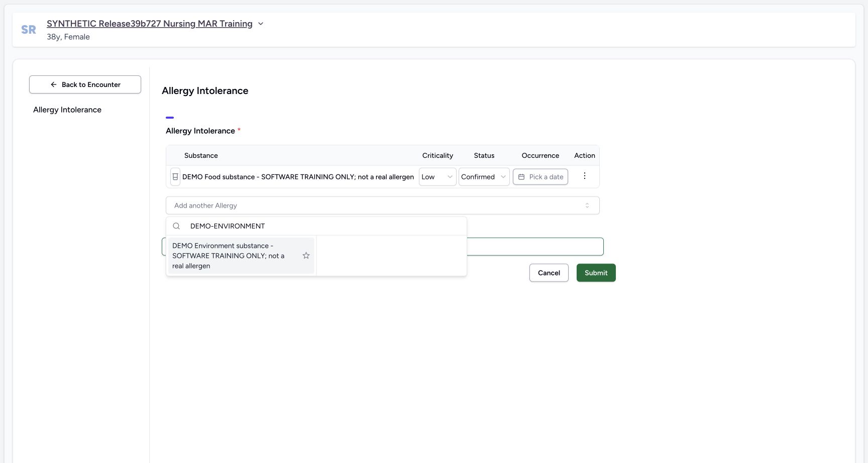The width and height of the screenshot is (868, 463).
Task: Click the 38y, Female patient details
Action: 68,37
